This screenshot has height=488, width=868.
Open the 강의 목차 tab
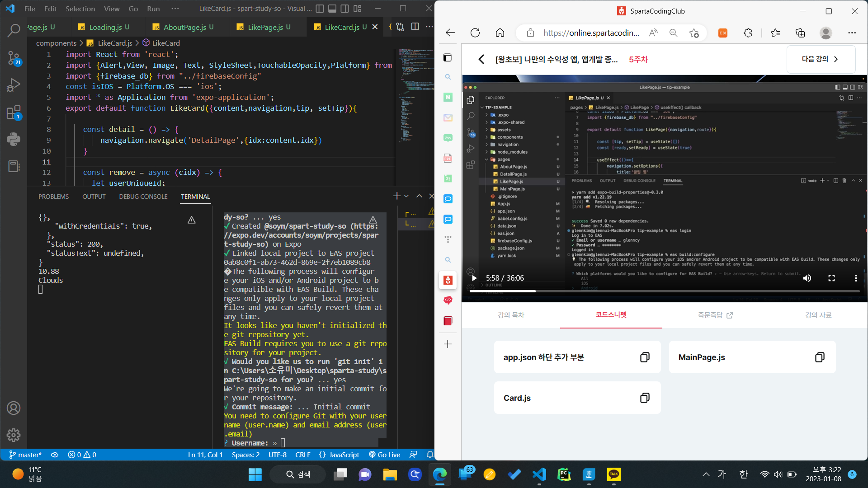(x=511, y=315)
